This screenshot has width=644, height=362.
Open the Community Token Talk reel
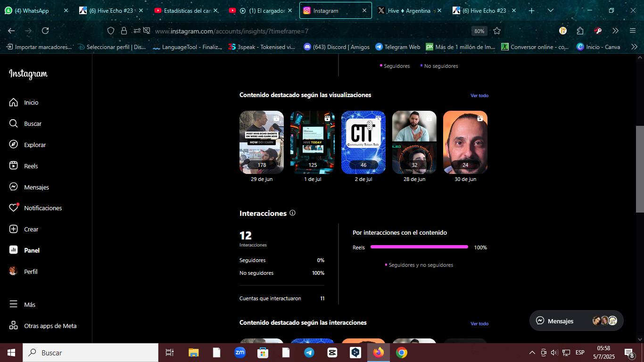tap(363, 142)
